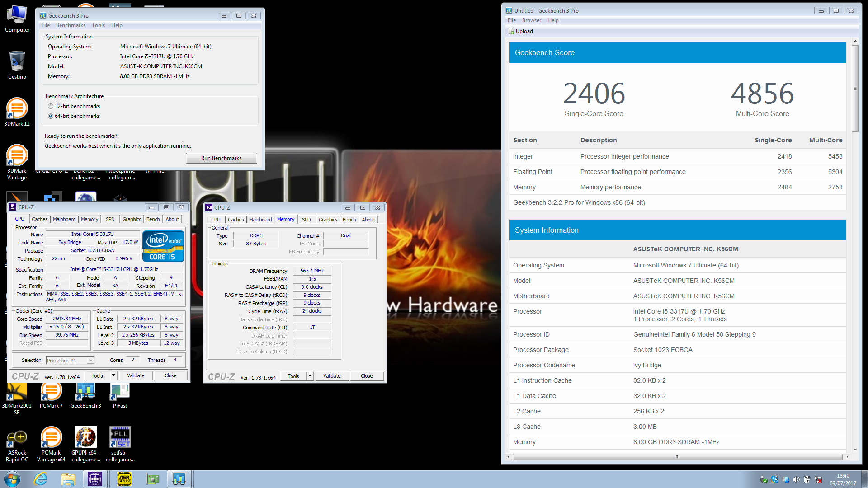Click the Name field Intel Core i5 3317U

(93, 234)
